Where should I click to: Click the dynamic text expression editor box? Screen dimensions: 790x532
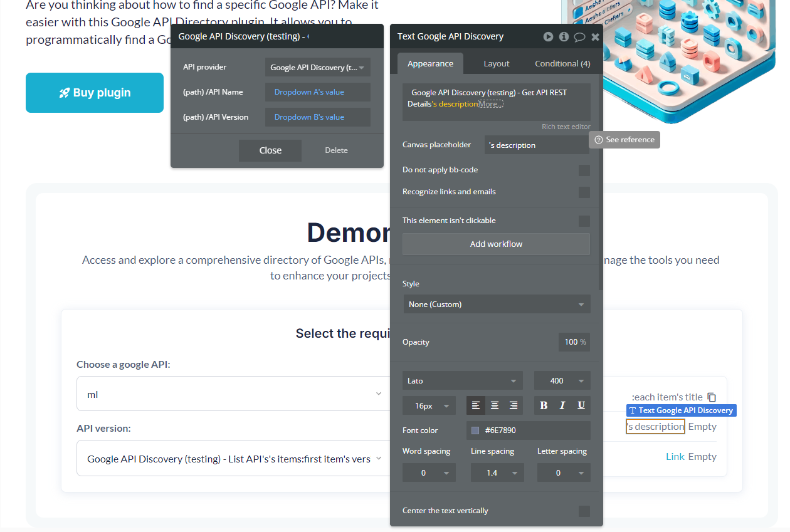tap(497, 102)
